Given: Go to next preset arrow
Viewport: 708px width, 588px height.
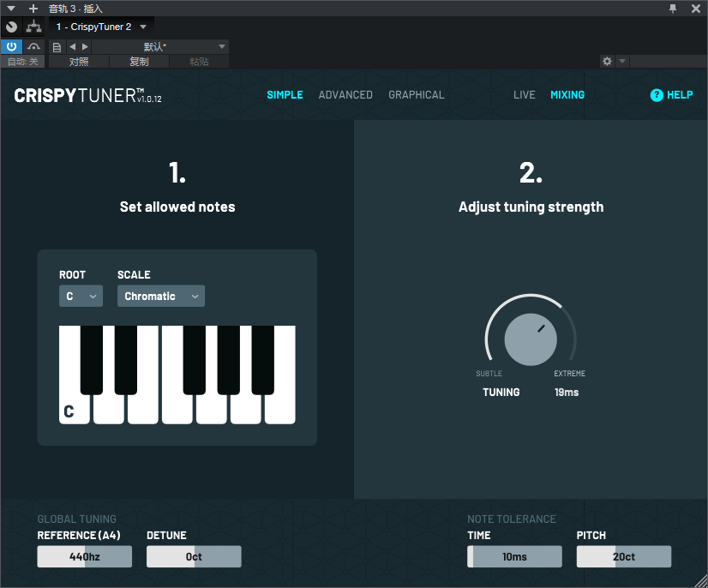Looking at the screenshot, I should point(85,46).
